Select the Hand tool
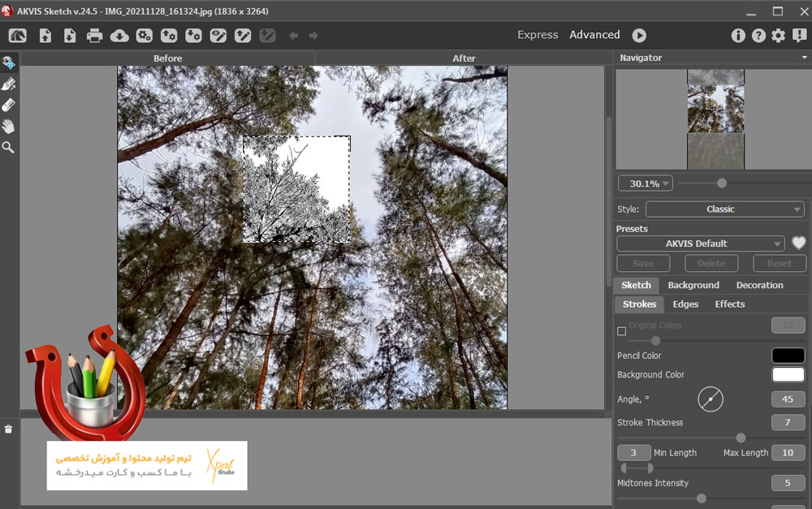Viewport: 812px width, 509px height. [x=8, y=127]
